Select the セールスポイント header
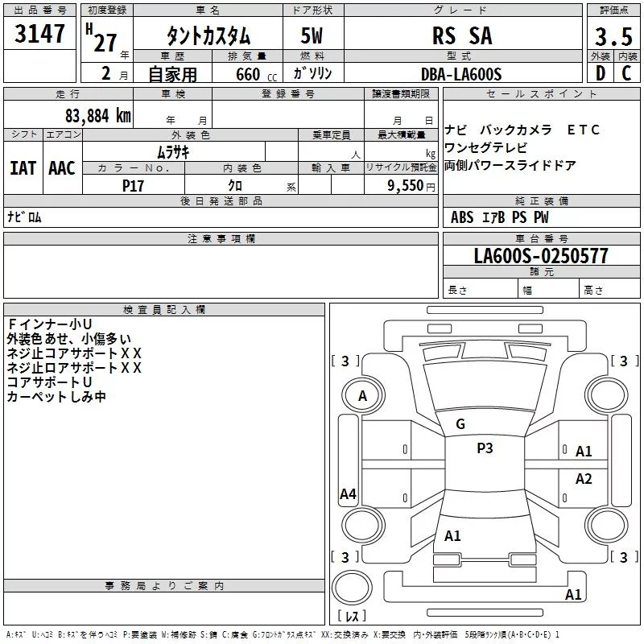Viewport: 644px width, 644px height. (541, 93)
